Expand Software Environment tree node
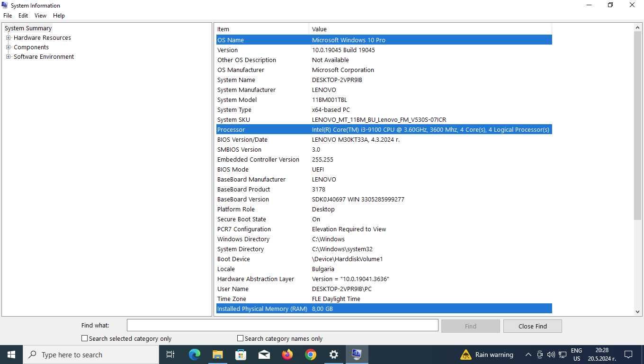Screen dimensions: 644x364 pos(8,57)
